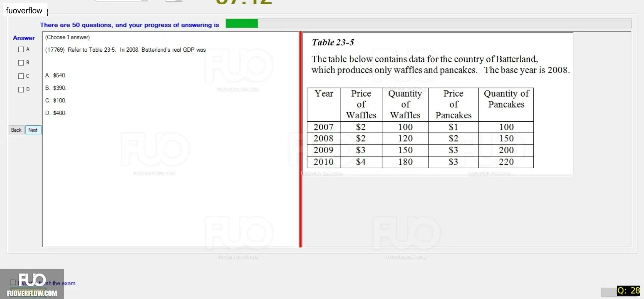Image resolution: width=644 pixels, height=299 pixels.
Task: Click the FUOVERFLOW.COM logo
Action: tap(32, 284)
